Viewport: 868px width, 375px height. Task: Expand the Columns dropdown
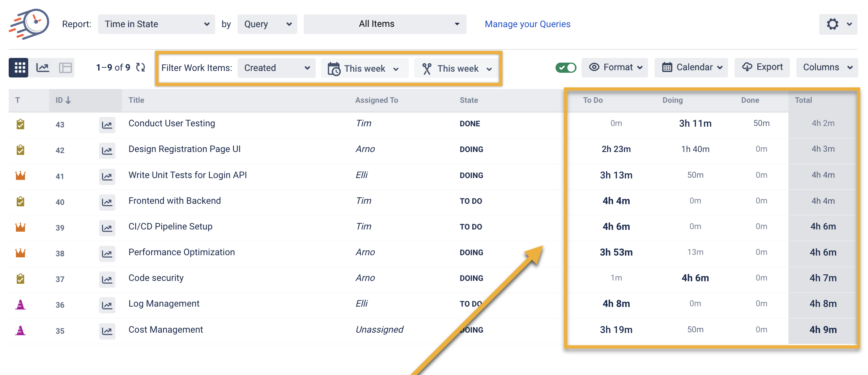pyautogui.click(x=827, y=68)
